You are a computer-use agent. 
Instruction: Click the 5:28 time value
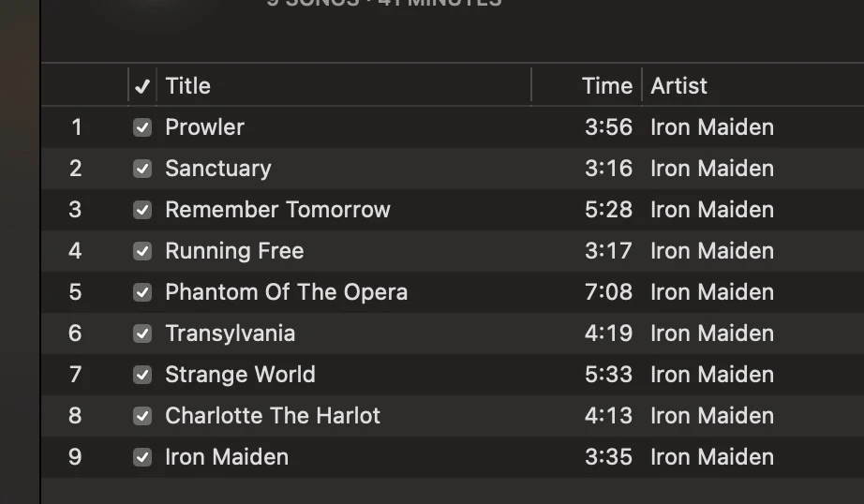(609, 210)
